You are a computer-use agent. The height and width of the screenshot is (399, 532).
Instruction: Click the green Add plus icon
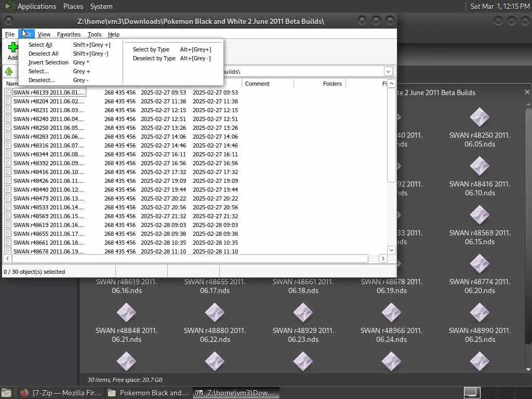13,47
